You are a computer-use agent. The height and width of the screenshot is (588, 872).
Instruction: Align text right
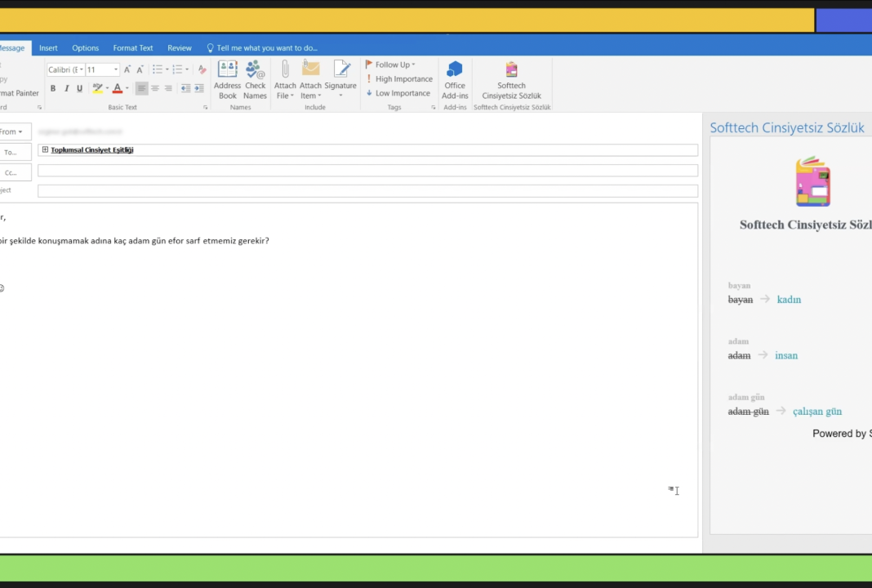(168, 88)
